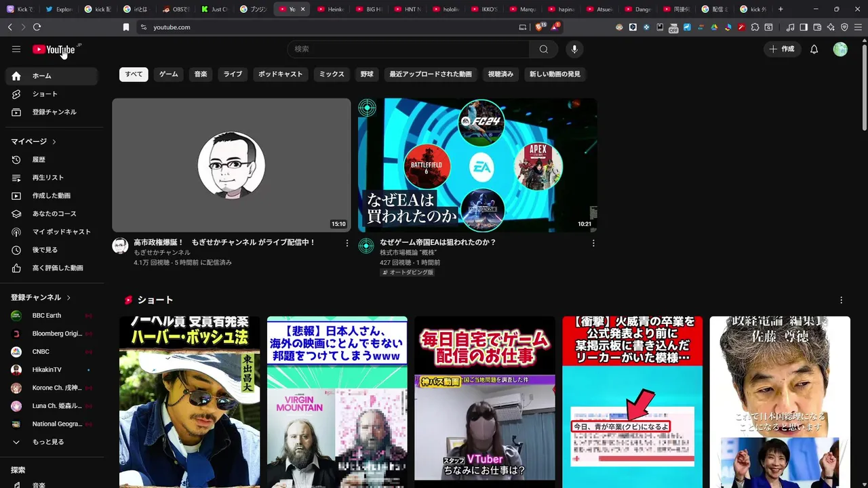
Task: Select the 音楽 filter chip
Action: point(201,74)
